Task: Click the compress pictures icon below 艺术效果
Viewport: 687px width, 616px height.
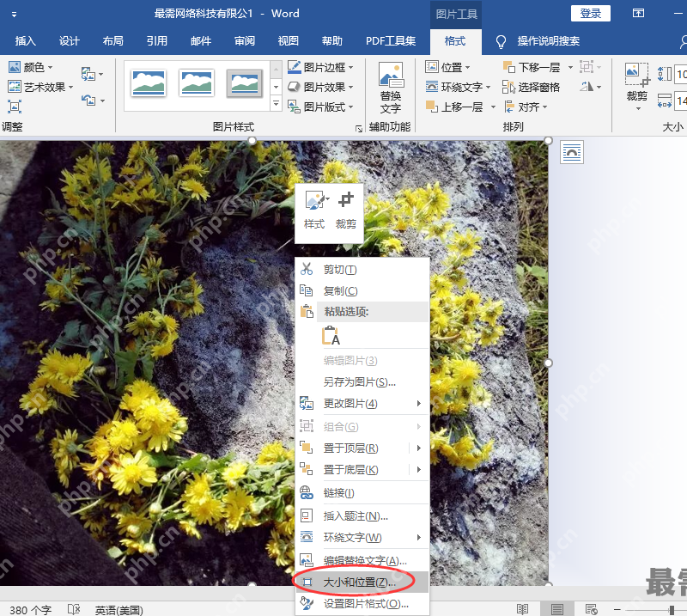Action: (x=14, y=107)
